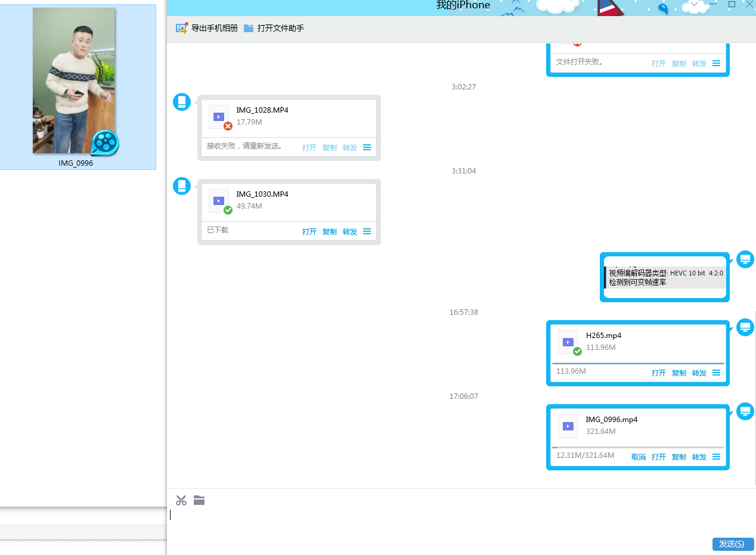Click the scissors screenshot tool
The image size is (756, 555).
181,500
